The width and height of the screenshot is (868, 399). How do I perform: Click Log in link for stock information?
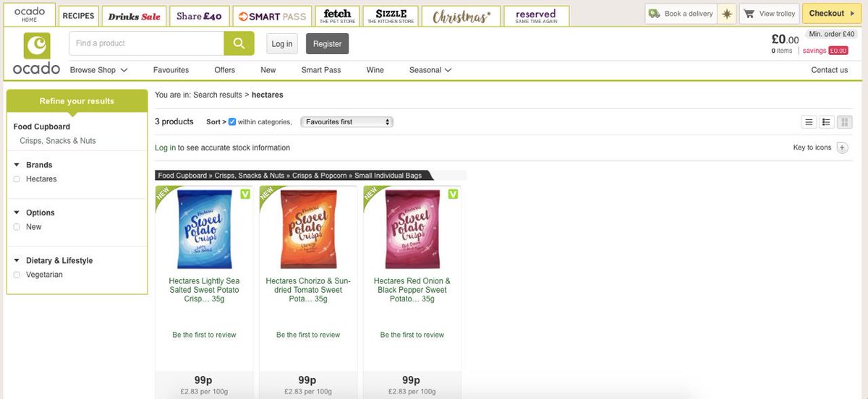165,147
